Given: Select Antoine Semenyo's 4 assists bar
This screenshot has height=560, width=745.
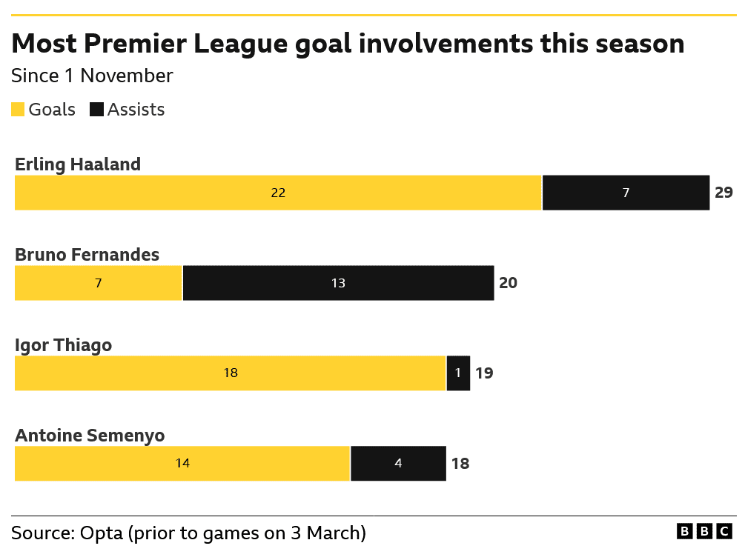Looking at the screenshot, I should [398, 463].
